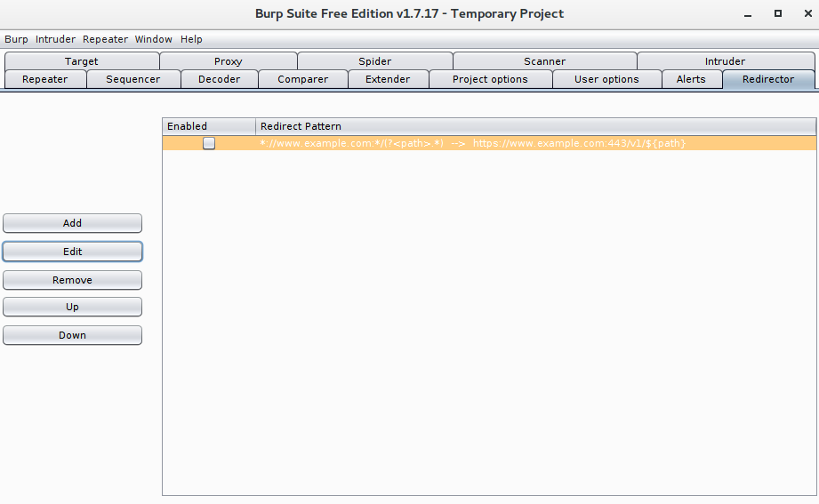
Task: Switch to the Comparer tab
Action: 303,79
